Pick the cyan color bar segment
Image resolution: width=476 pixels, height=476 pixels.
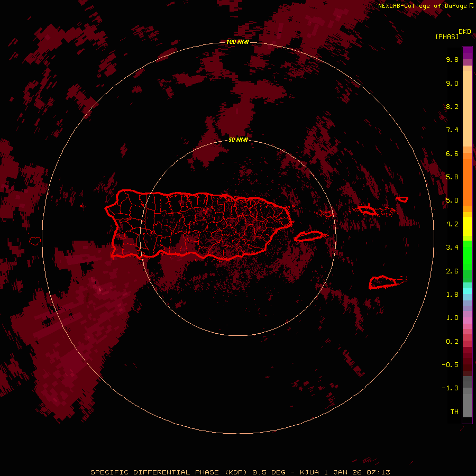pyautogui.click(x=467, y=291)
